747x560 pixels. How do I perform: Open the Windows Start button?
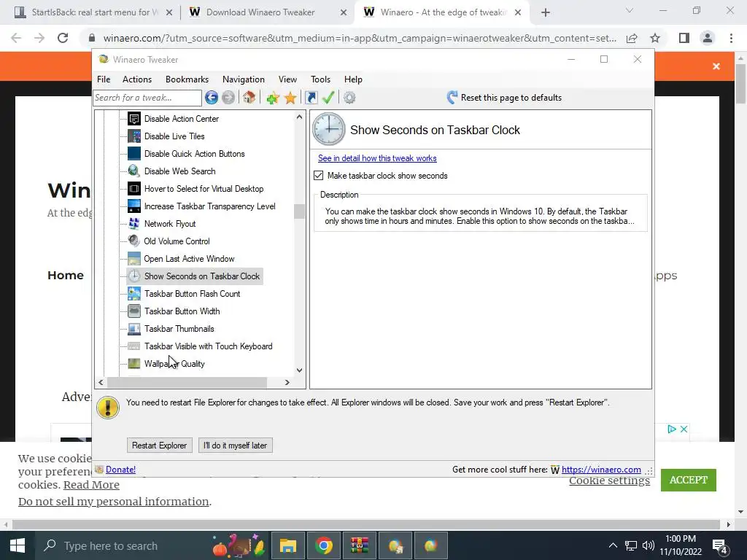point(18,545)
